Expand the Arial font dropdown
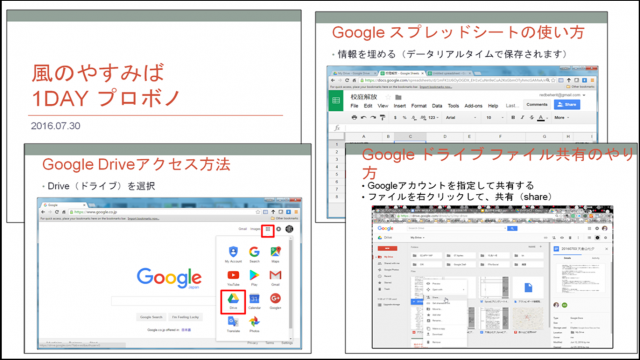640x360 pixels. (x=460, y=118)
